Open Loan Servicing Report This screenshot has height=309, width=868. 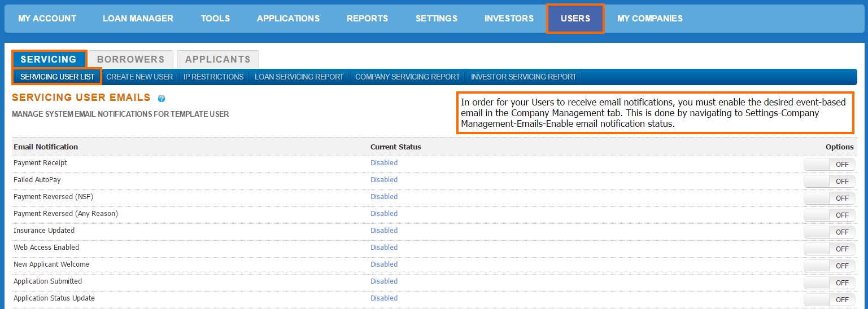click(x=299, y=77)
